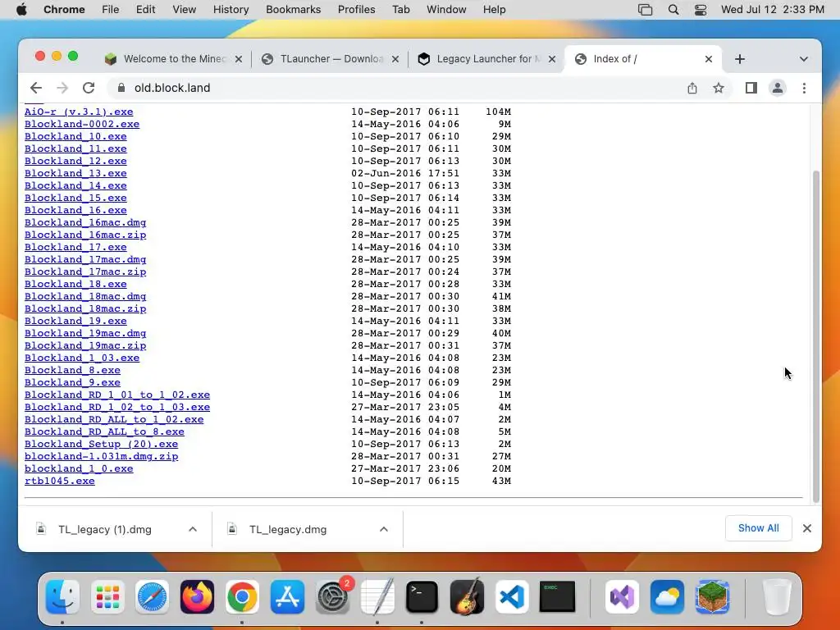840x630 pixels.
Task: Download Blockland_18mac.dmg
Action: tap(85, 296)
